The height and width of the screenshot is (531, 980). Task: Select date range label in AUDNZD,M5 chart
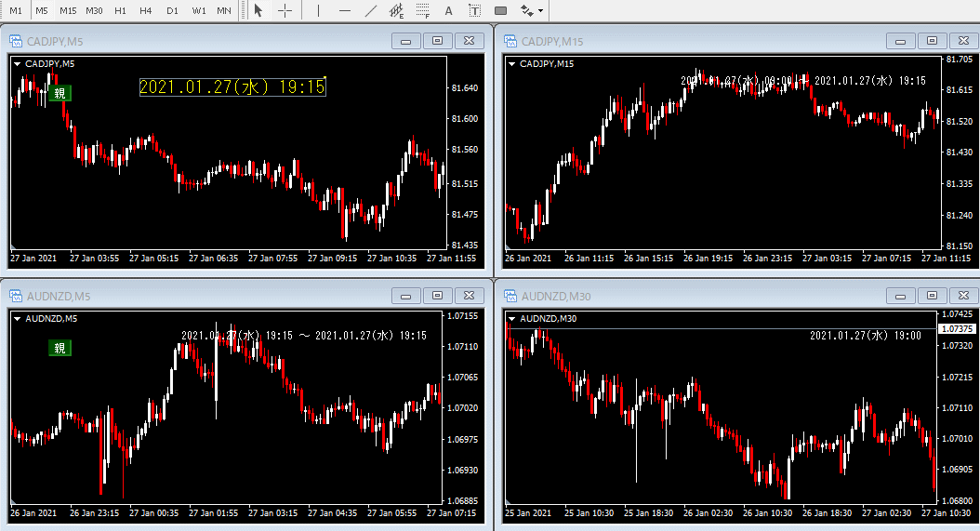click(304, 335)
